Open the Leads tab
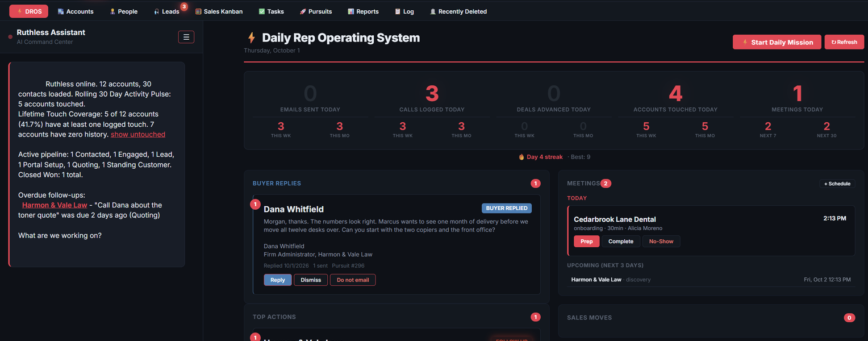Viewport: 868px width, 341px height. (x=166, y=11)
